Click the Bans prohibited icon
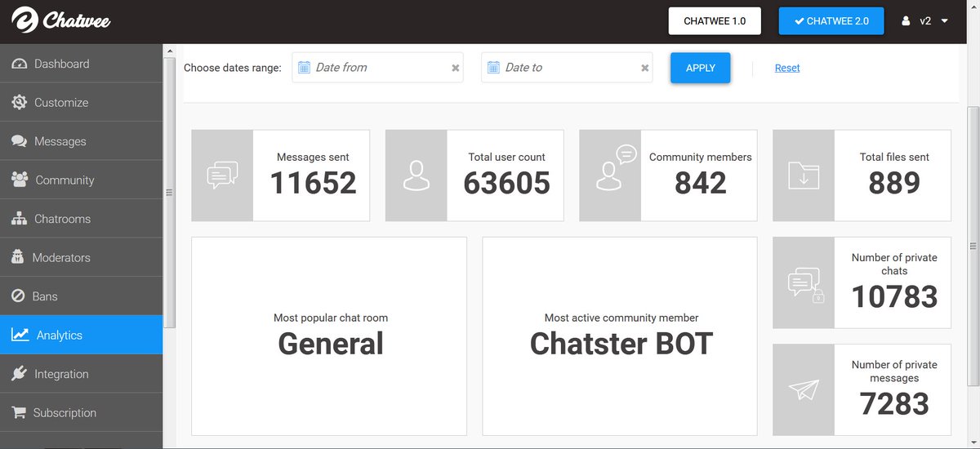The height and width of the screenshot is (449, 980). 18,296
